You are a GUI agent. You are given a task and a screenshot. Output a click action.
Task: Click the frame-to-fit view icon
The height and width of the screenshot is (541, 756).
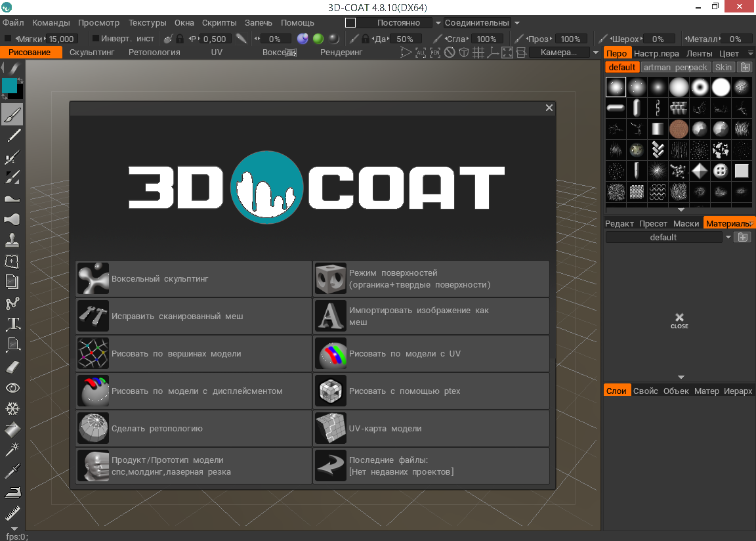click(507, 53)
